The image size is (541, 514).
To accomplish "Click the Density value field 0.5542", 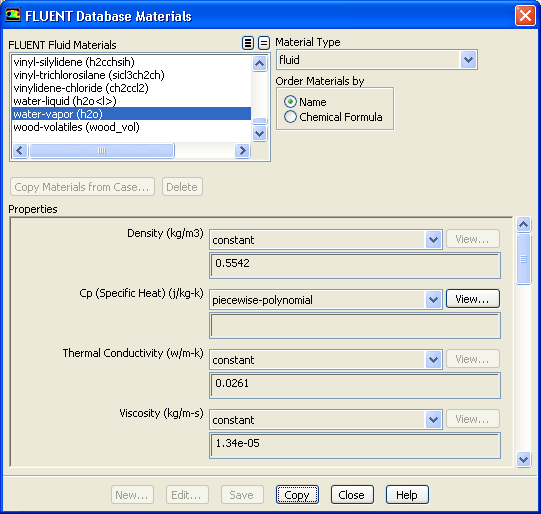I will tap(355, 265).
